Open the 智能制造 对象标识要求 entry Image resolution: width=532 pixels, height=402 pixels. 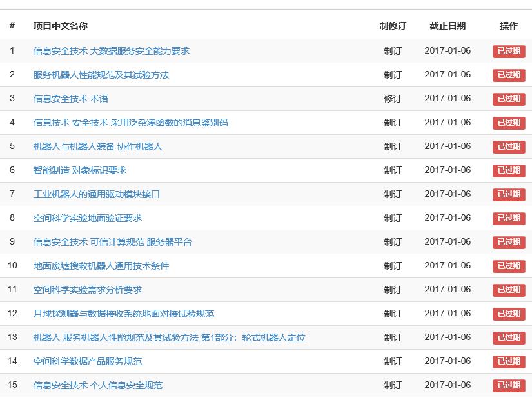pyautogui.click(x=80, y=170)
